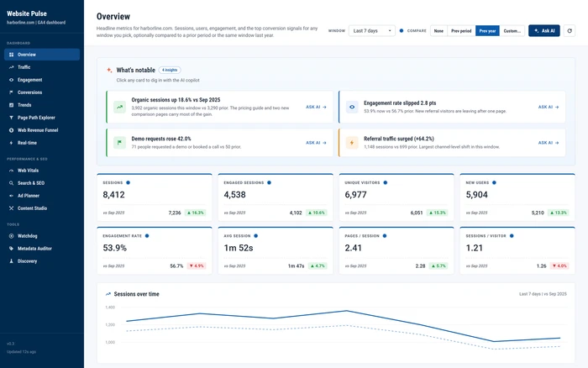Select the Prev year compare option
588x368 pixels.
tap(487, 31)
